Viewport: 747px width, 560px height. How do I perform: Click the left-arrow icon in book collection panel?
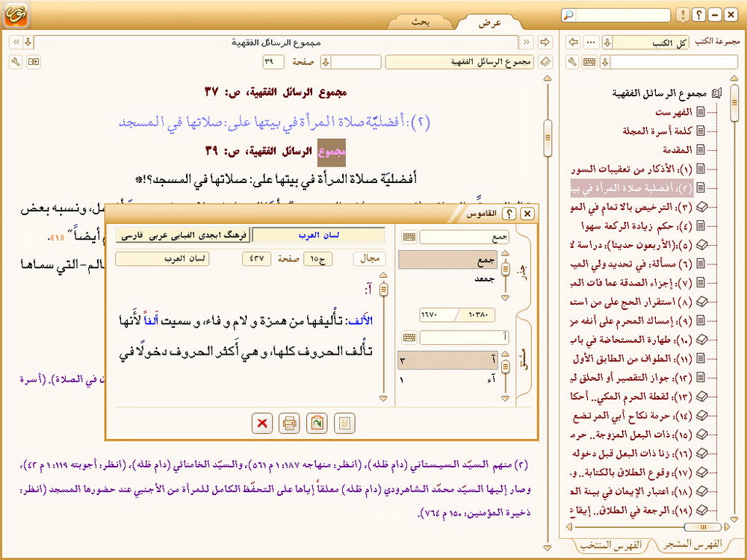click(574, 42)
